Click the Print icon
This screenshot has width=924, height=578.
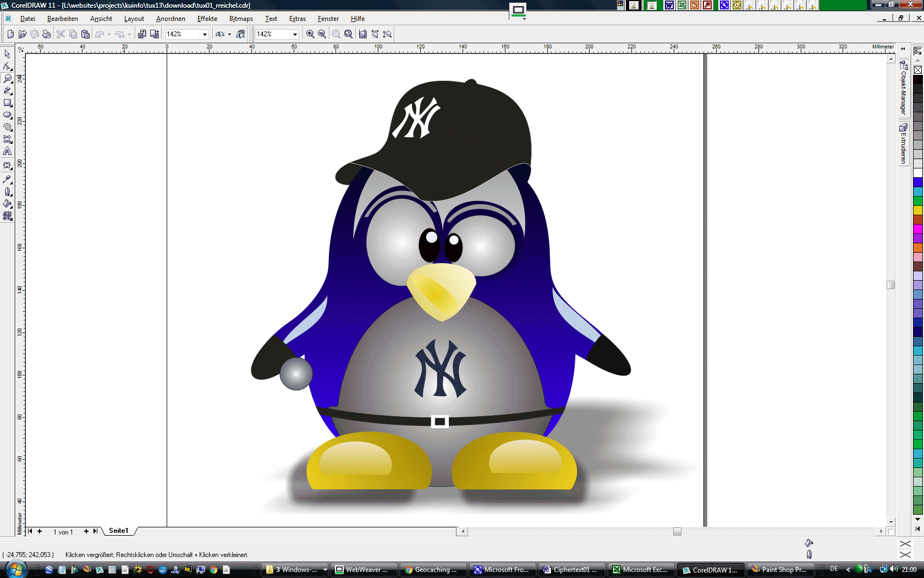point(47,34)
